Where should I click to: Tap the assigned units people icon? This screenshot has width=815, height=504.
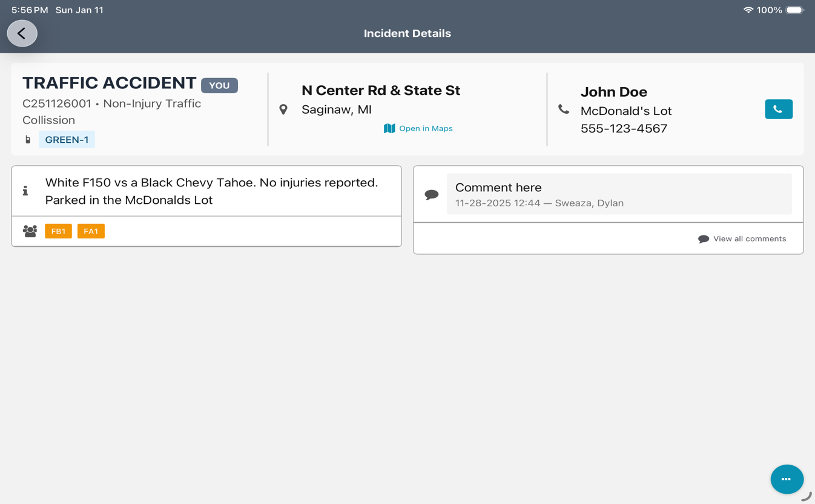(x=30, y=231)
